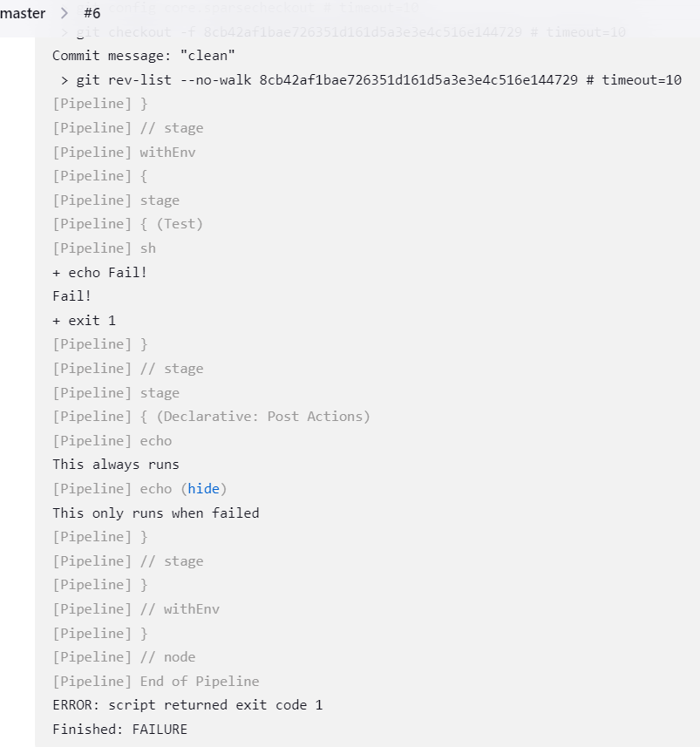
Task: Click the "[Pipeline] // node" line
Action: pyautogui.click(x=124, y=657)
